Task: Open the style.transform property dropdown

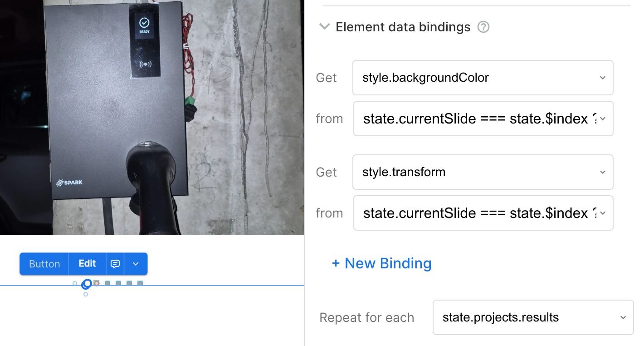Action: point(483,172)
